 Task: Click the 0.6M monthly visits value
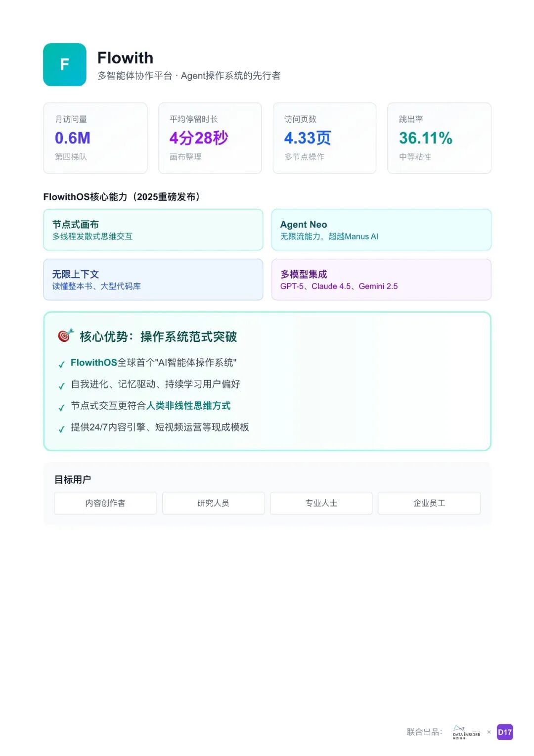(x=73, y=138)
